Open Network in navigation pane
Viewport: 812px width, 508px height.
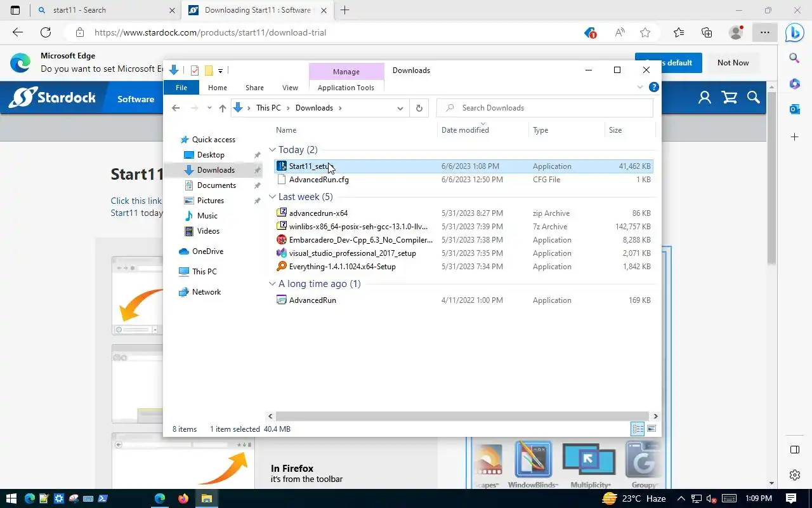click(x=206, y=292)
